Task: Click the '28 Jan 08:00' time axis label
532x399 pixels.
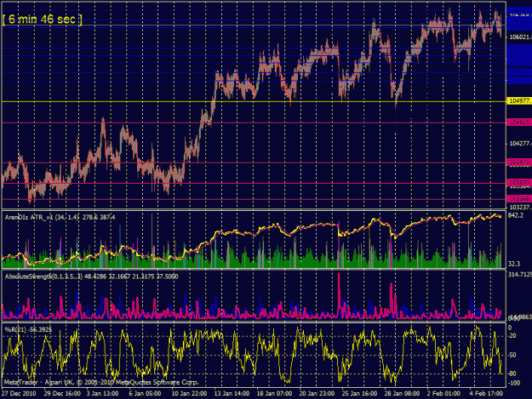Action: [402, 393]
